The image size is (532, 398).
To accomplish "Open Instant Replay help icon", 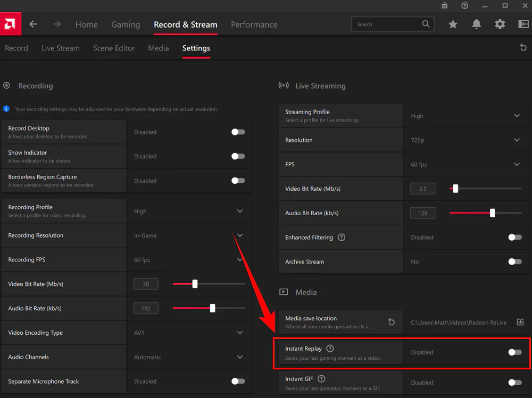I will coord(330,349).
